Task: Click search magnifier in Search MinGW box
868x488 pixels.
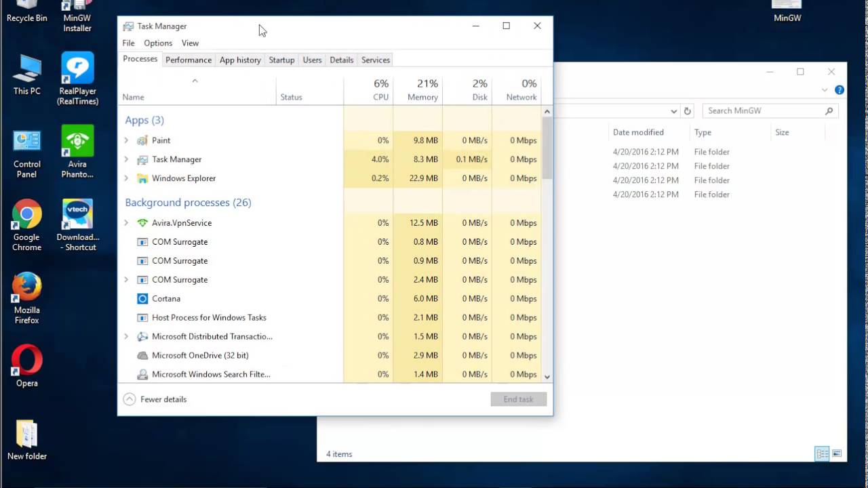Action: tap(829, 111)
